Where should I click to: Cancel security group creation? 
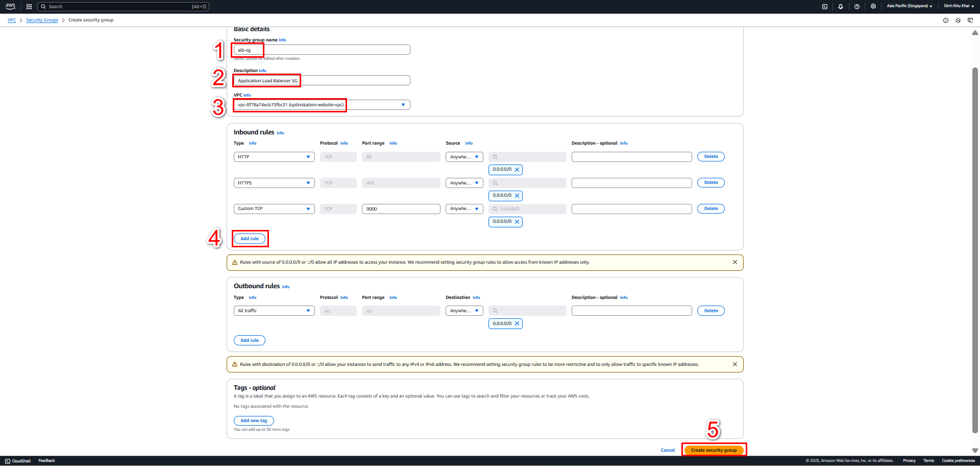tap(668, 450)
